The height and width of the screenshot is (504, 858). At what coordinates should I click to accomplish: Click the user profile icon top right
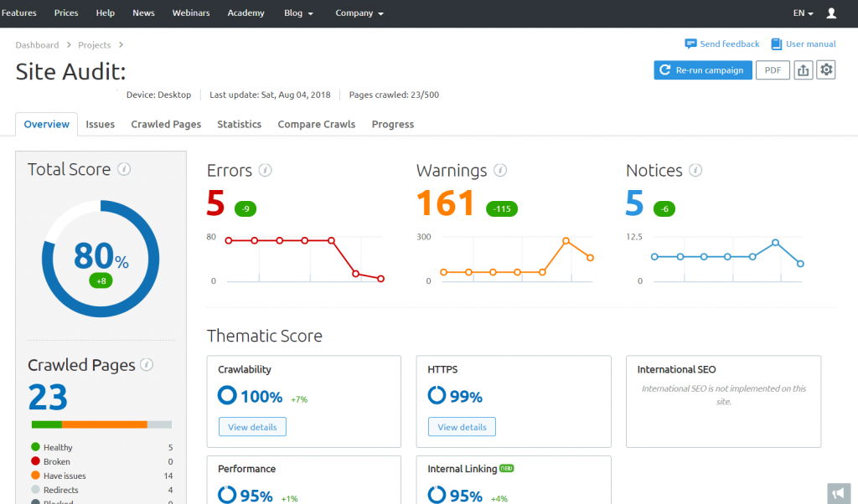pyautogui.click(x=830, y=13)
